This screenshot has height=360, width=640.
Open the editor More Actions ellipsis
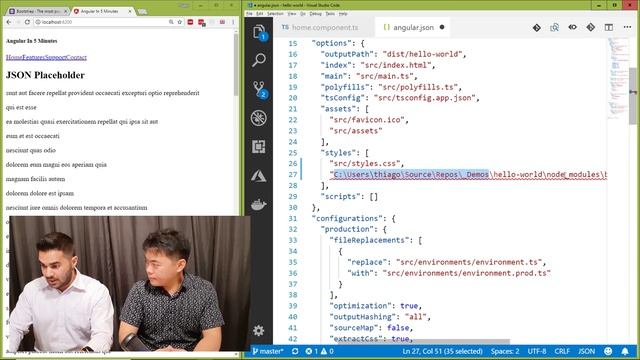pos(627,27)
